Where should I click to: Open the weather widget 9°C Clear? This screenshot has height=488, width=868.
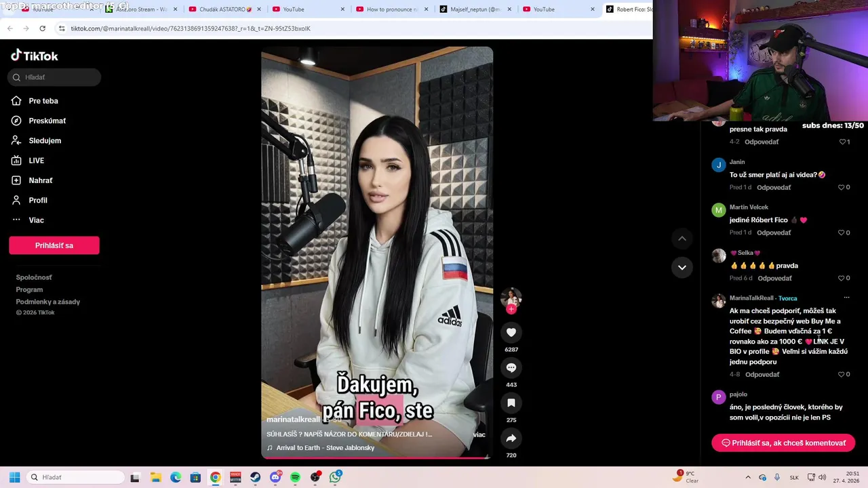click(x=686, y=477)
